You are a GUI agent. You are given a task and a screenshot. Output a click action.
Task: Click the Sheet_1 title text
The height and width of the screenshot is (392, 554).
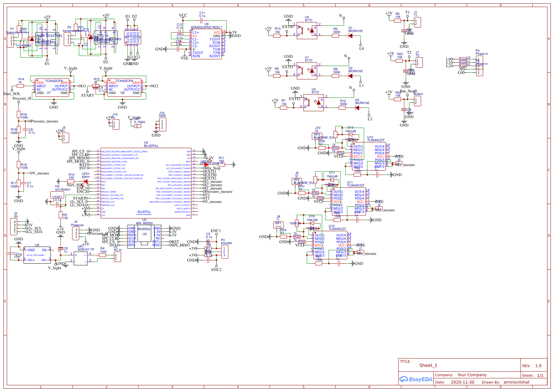428,365
